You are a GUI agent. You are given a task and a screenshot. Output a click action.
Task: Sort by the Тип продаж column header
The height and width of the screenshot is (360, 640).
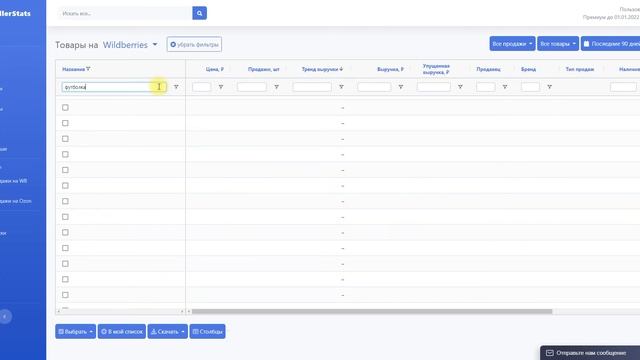click(x=580, y=69)
